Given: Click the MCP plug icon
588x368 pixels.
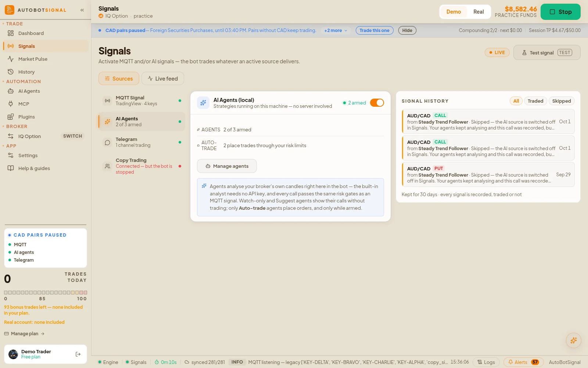Looking at the screenshot, I should pyautogui.click(x=11, y=104).
